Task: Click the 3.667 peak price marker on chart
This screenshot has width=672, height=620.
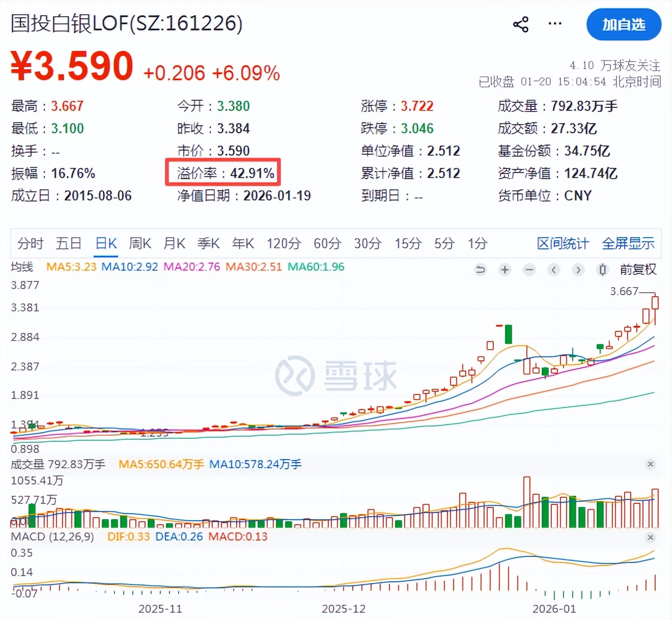Action: [624, 291]
